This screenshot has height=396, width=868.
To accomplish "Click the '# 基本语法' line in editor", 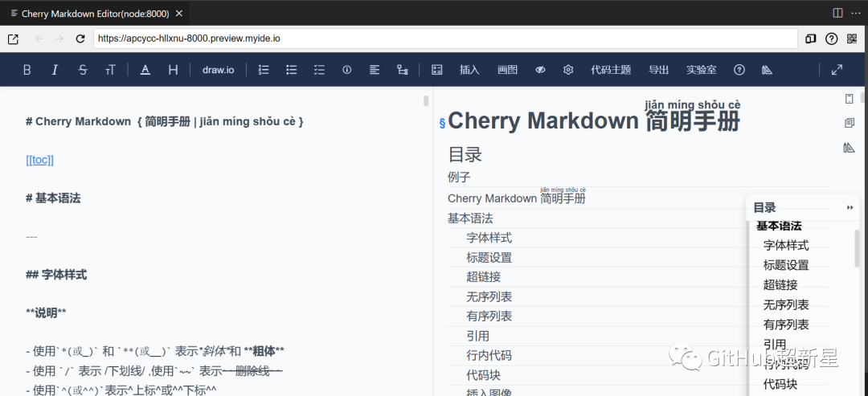I will pos(53,198).
